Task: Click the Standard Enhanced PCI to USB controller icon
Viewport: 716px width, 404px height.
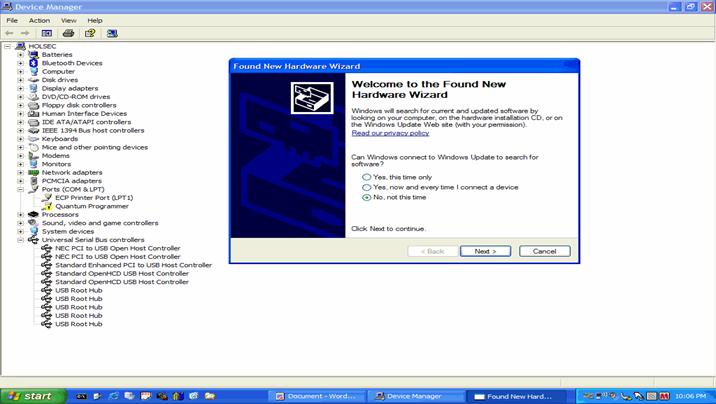Action: click(x=47, y=265)
